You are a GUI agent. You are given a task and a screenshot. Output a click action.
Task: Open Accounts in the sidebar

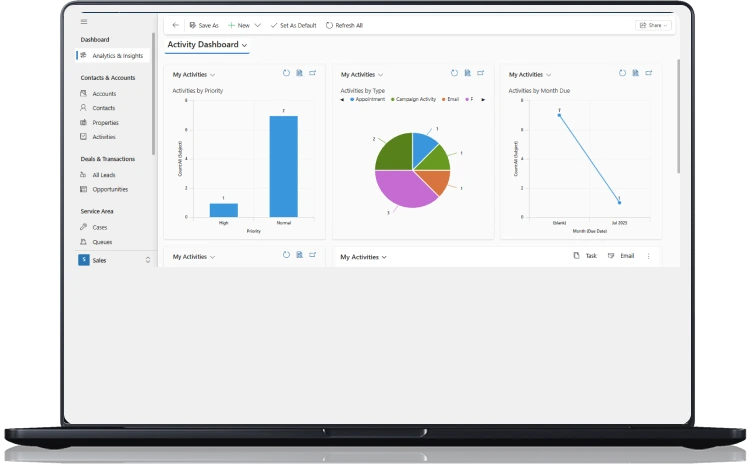(104, 94)
